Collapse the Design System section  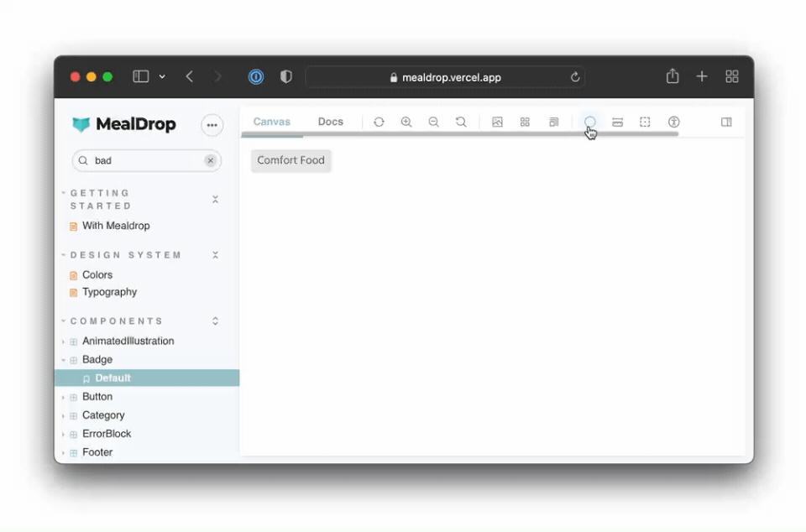[x=123, y=255]
